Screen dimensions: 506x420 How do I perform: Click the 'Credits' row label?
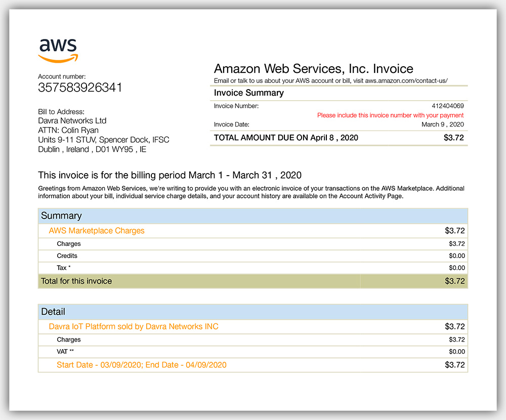click(67, 256)
